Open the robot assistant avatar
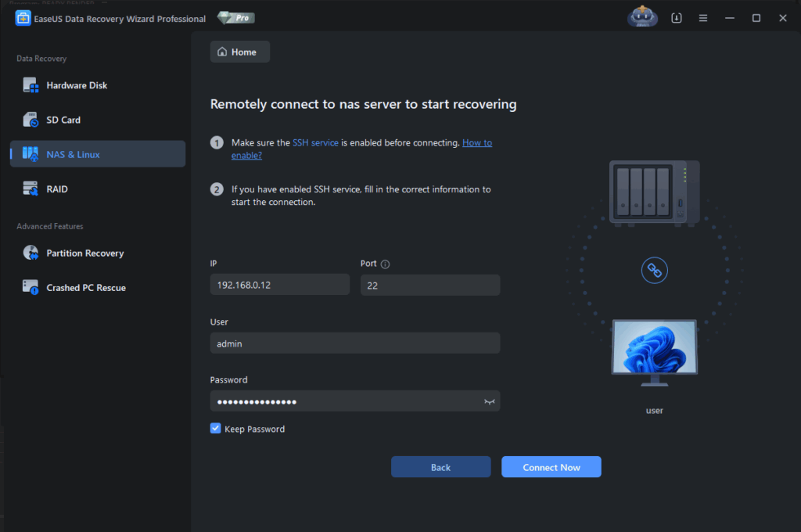The width and height of the screenshot is (801, 532). pos(642,17)
